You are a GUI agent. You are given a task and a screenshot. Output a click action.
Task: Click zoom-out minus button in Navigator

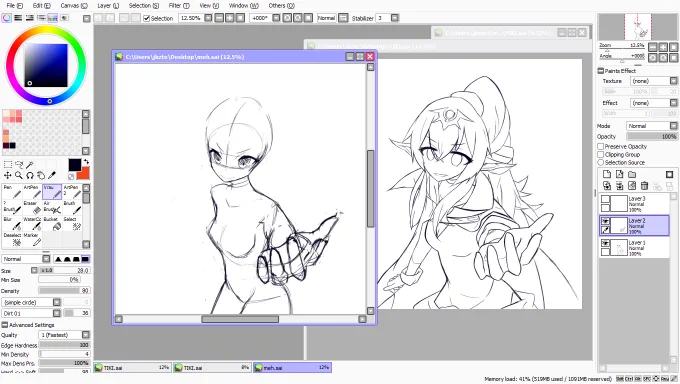(x=653, y=47)
